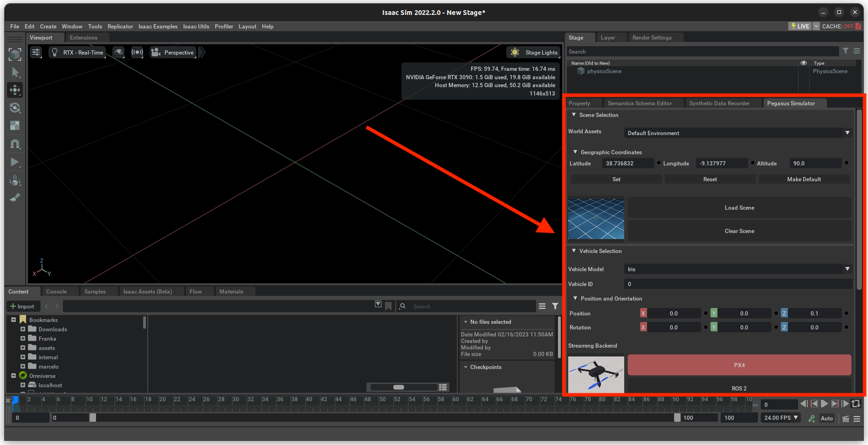The image size is (868, 445).
Task: Collapse the Scene Selection section
Action: [x=574, y=115]
